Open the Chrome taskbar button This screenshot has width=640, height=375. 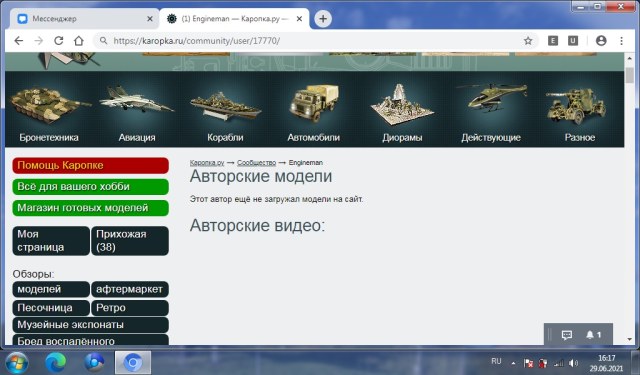[x=133, y=362]
